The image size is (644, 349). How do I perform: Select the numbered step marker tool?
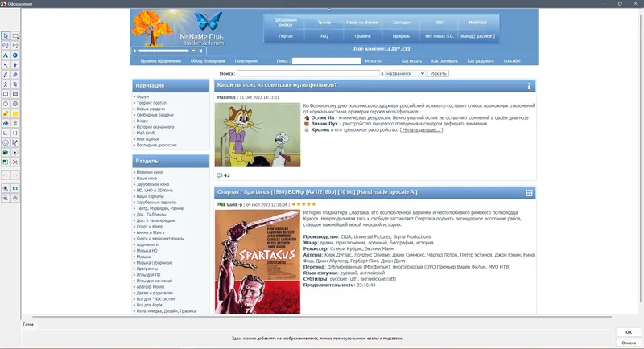(15, 55)
